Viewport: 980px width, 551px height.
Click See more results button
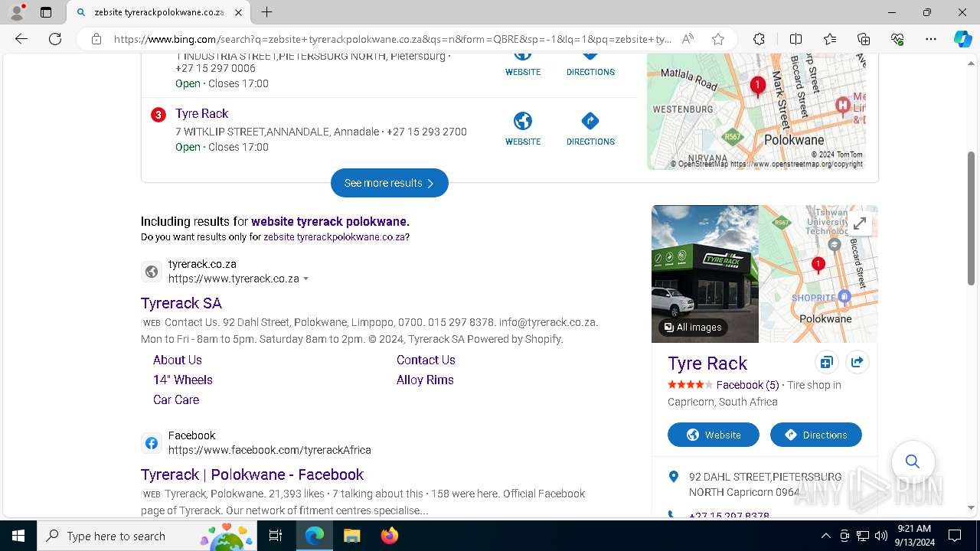tap(389, 183)
